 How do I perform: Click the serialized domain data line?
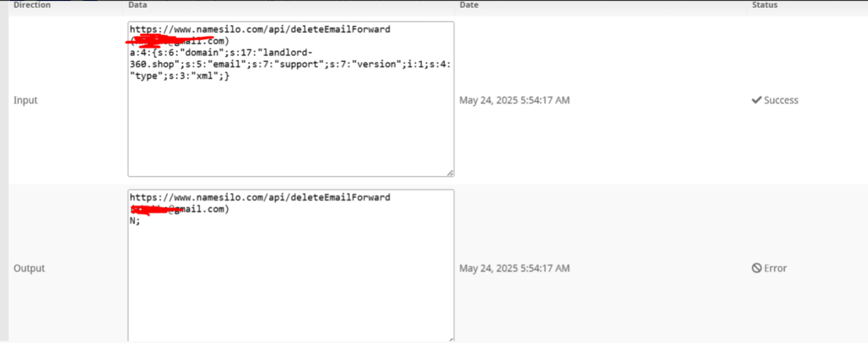(290, 64)
